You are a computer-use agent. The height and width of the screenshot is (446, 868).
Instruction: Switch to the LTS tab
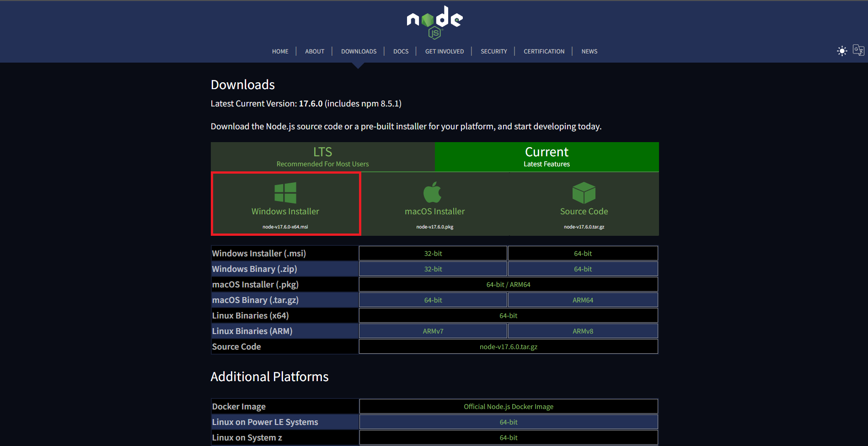pos(323,157)
